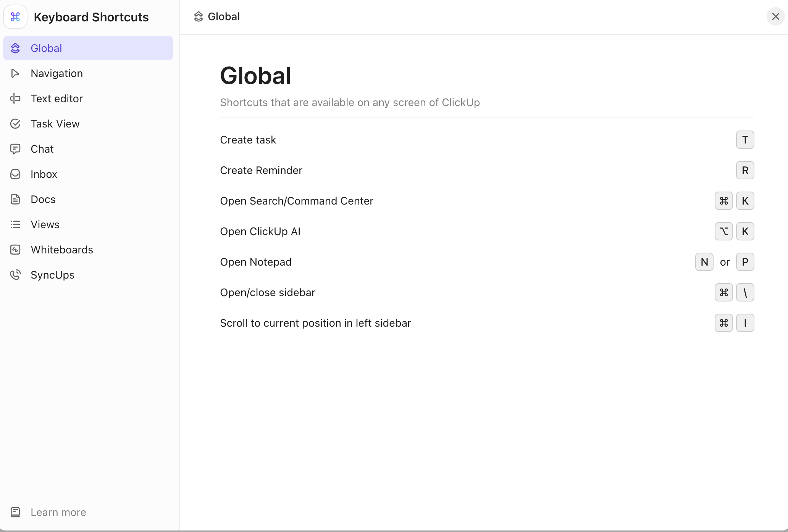Click the SyncUps phone icon
This screenshot has width=788, height=532.
coord(15,275)
